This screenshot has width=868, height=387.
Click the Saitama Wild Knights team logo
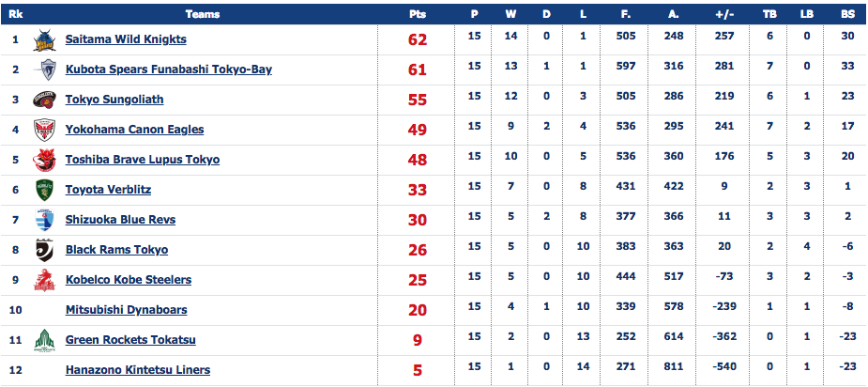tap(44, 39)
